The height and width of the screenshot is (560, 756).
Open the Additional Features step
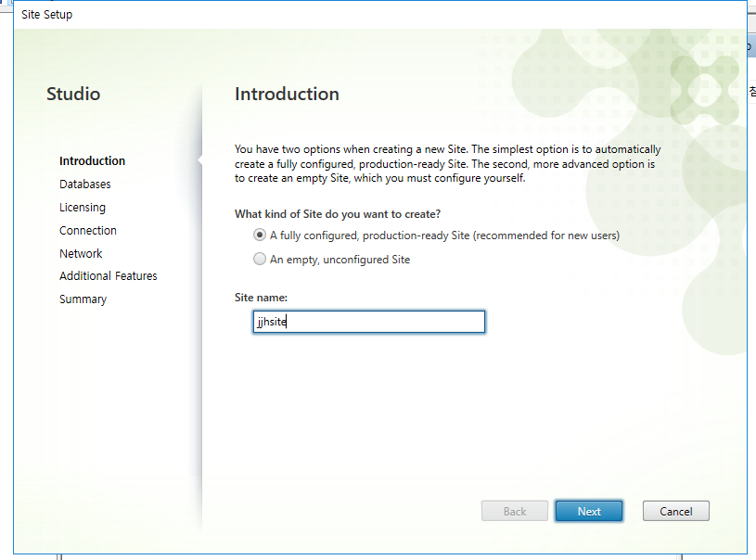click(108, 276)
